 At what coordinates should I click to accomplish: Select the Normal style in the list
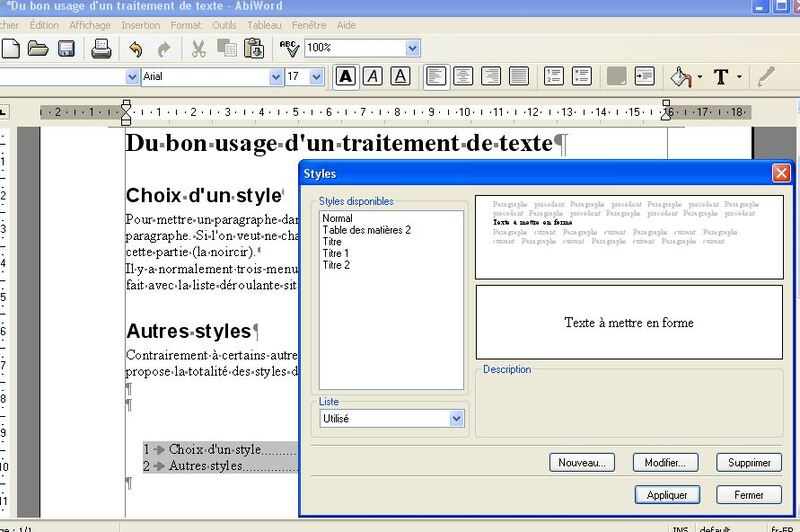[391, 218]
